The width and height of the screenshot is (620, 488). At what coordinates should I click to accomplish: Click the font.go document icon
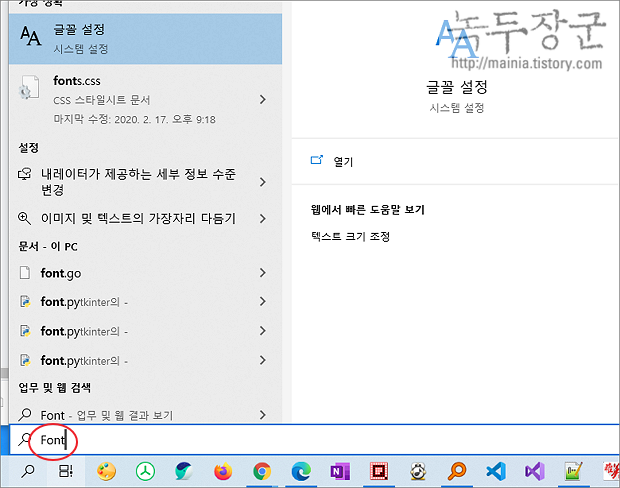point(25,273)
